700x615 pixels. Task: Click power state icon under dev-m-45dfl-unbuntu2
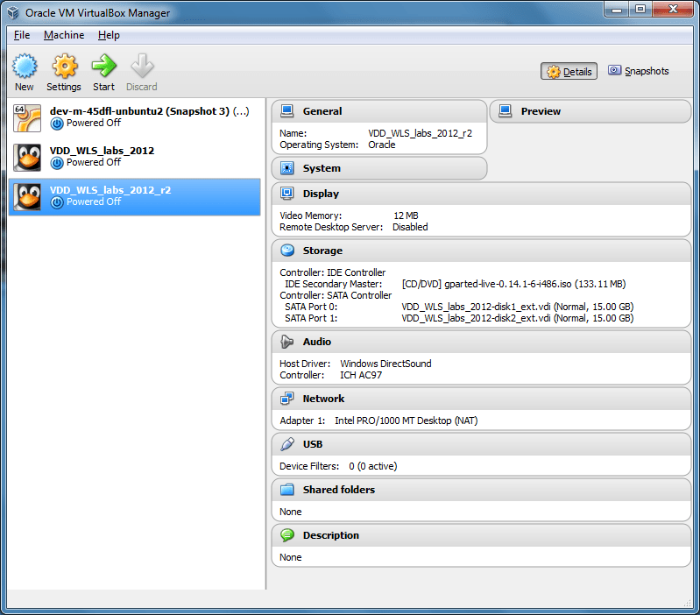coord(57,124)
